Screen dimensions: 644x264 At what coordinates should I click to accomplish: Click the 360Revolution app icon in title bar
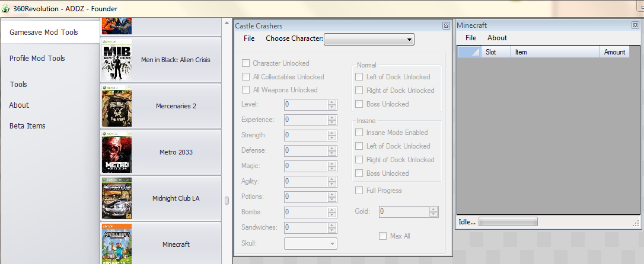[6, 9]
